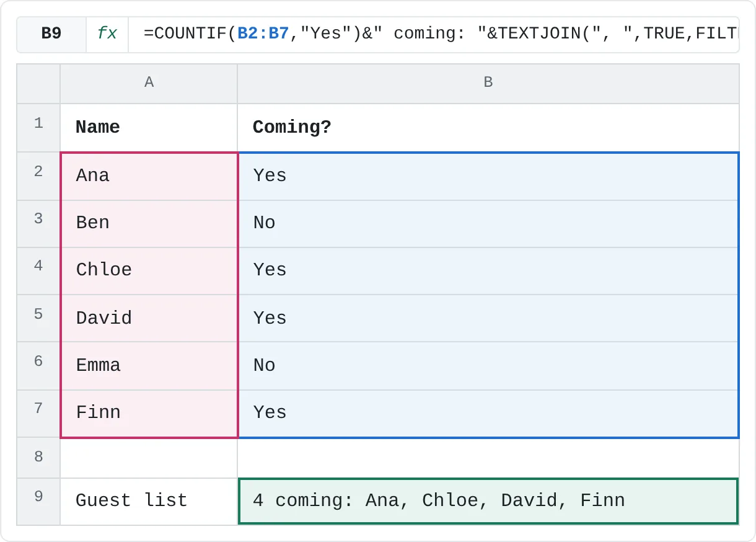The height and width of the screenshot is (542, 756).
Task: Click the 'Yes' cell in Ana's row
Action: [488, 175]
